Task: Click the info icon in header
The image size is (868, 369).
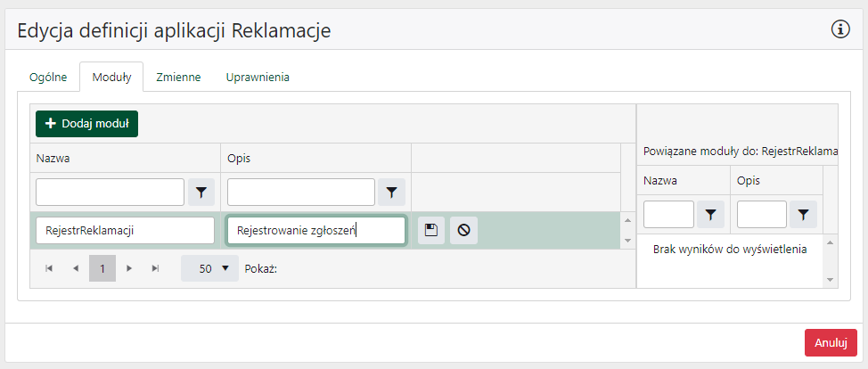Action: 840,29
